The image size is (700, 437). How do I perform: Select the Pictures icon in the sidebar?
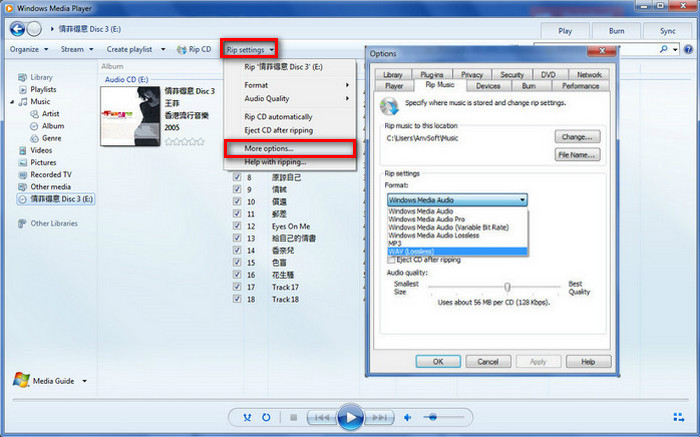click(x=22, y=162)
